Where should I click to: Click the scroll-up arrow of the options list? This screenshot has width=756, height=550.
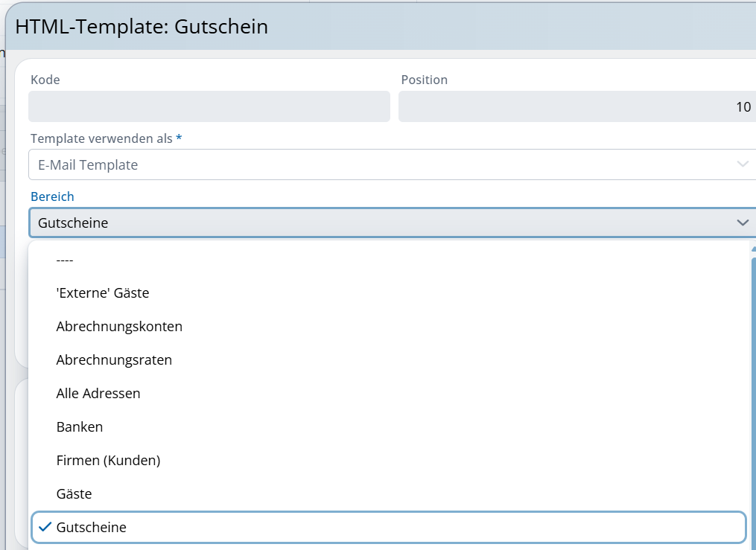point(753,250)
